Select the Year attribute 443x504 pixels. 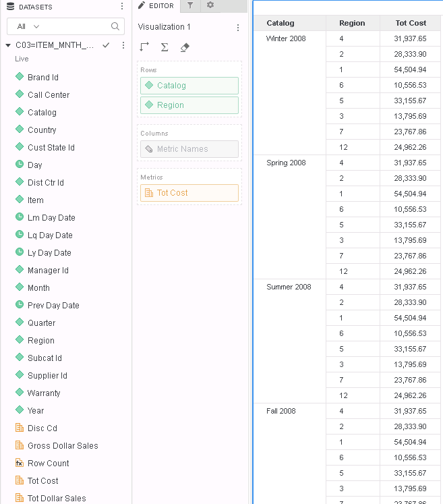click(x=36, y=410)
